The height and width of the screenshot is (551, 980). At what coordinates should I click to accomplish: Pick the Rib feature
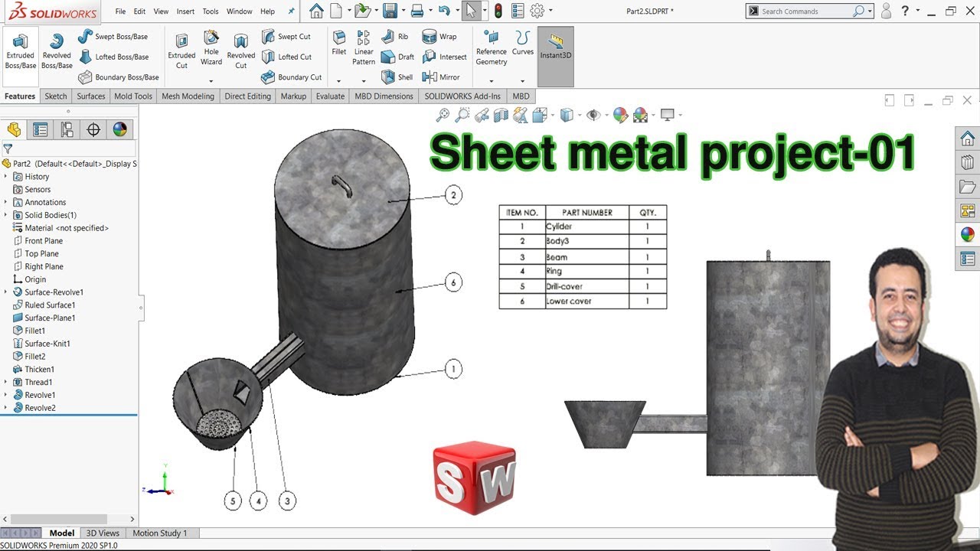tap(395, 37)
